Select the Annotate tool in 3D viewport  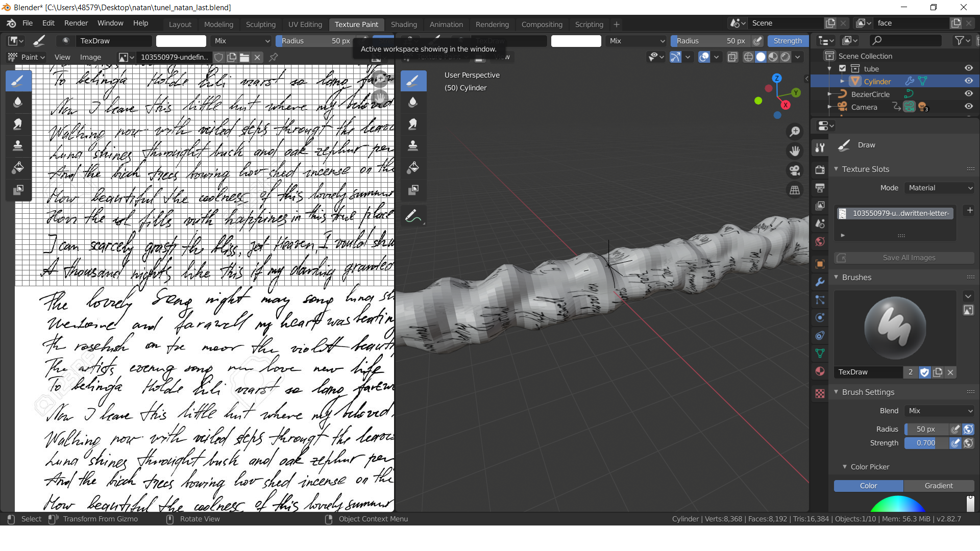[413, 216]
